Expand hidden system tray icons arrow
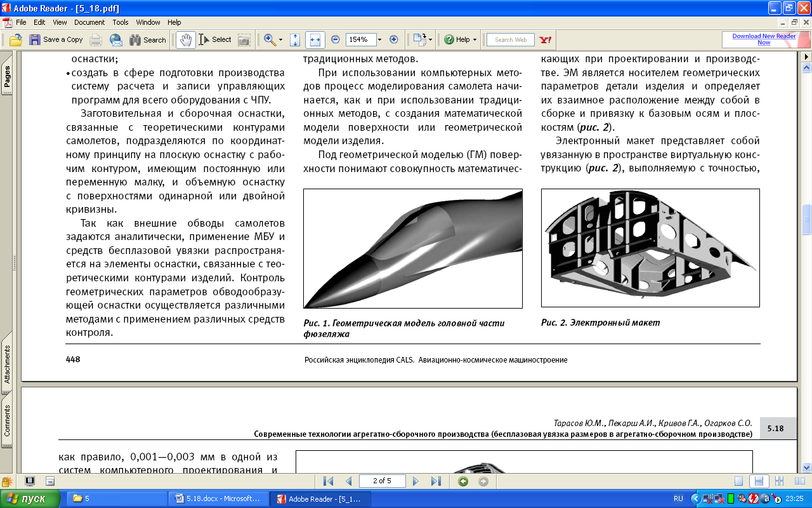Viewport: 812px width, 508px height. point(695,498)
